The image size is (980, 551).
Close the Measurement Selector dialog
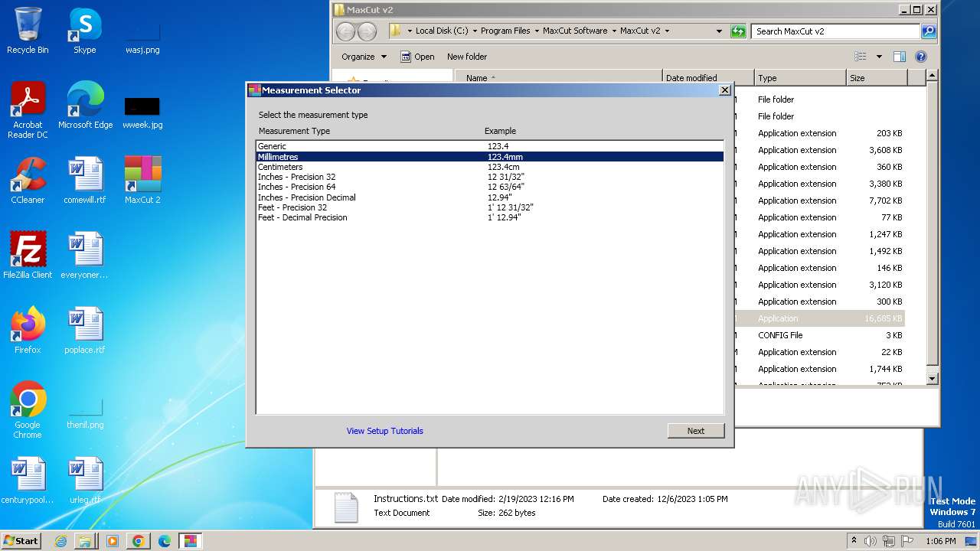[x=724, y=90]
